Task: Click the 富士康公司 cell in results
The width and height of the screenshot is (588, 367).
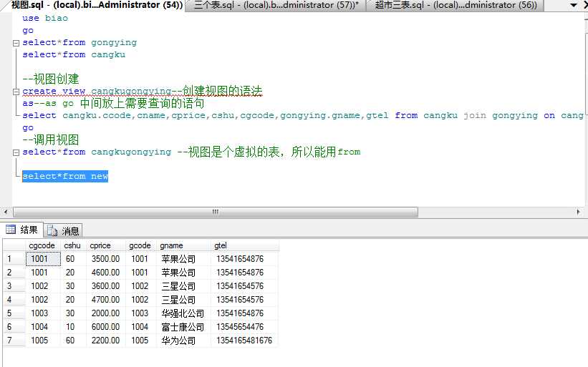Action: point(182,327)
